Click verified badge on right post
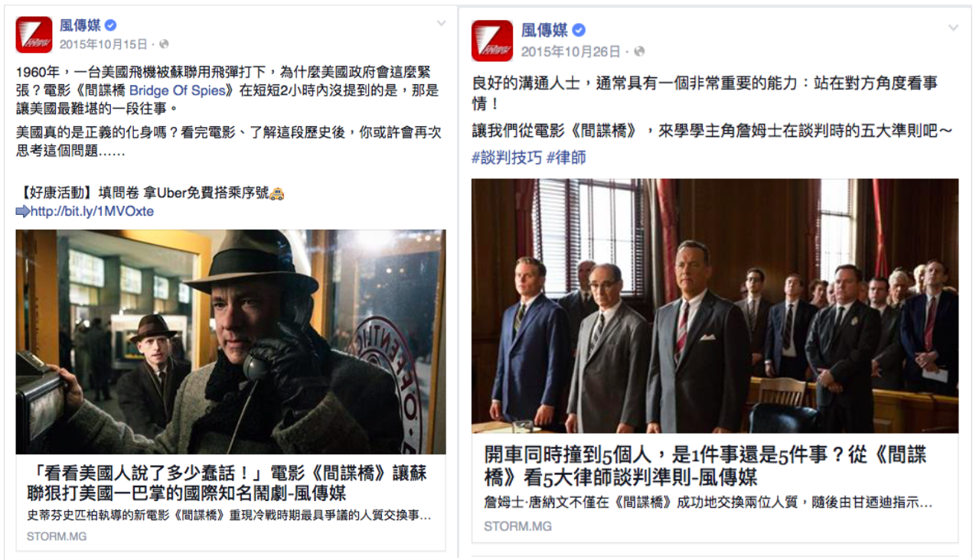The height and width of the screenshot is (560, 976). (579, 30)
